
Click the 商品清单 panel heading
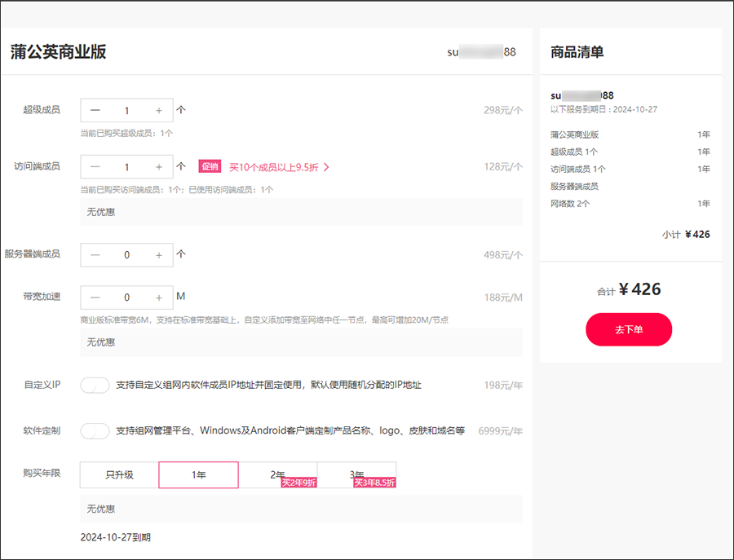577,52
